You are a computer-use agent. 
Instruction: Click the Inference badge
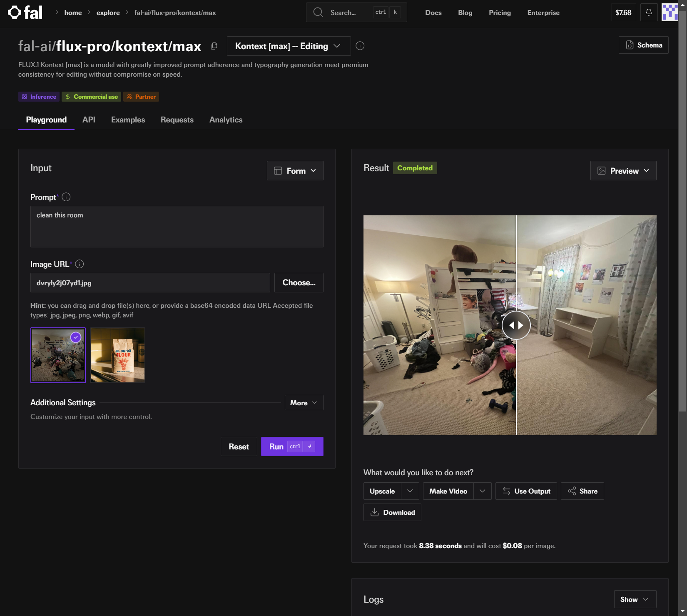point(39,97)
